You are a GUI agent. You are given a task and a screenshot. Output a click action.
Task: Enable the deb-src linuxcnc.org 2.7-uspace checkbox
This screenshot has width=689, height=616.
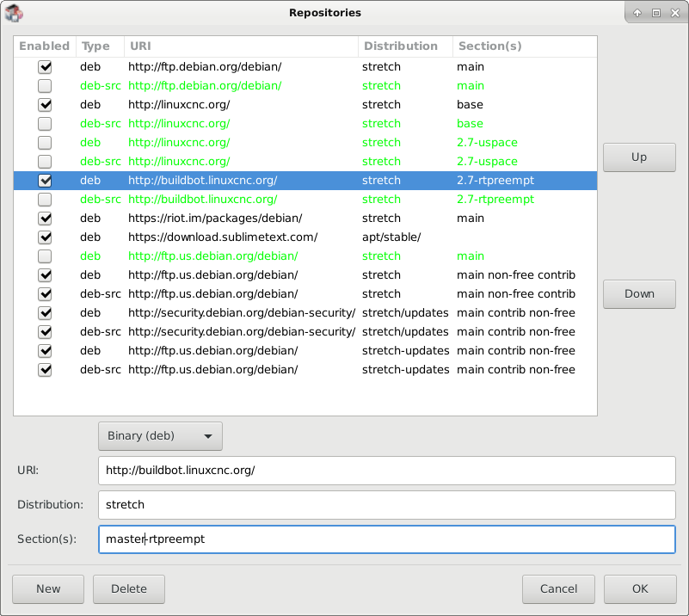click(x=45, y=161)
